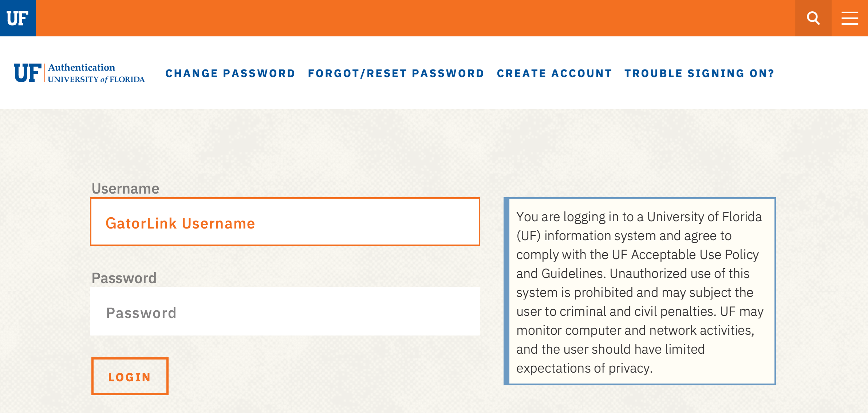
Task: Open the Change Password page
Action: coord(230,74)
